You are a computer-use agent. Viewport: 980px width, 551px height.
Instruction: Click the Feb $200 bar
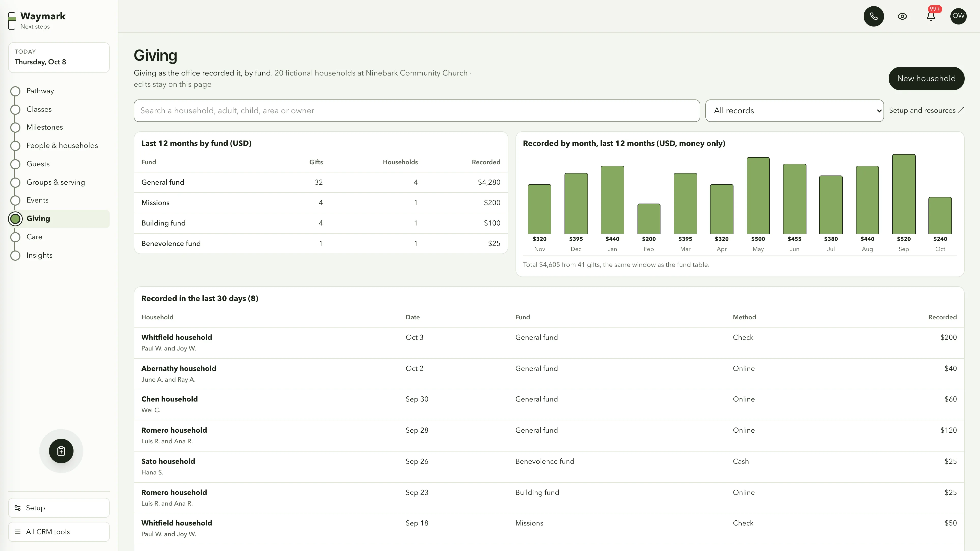[x=649, y=219]
